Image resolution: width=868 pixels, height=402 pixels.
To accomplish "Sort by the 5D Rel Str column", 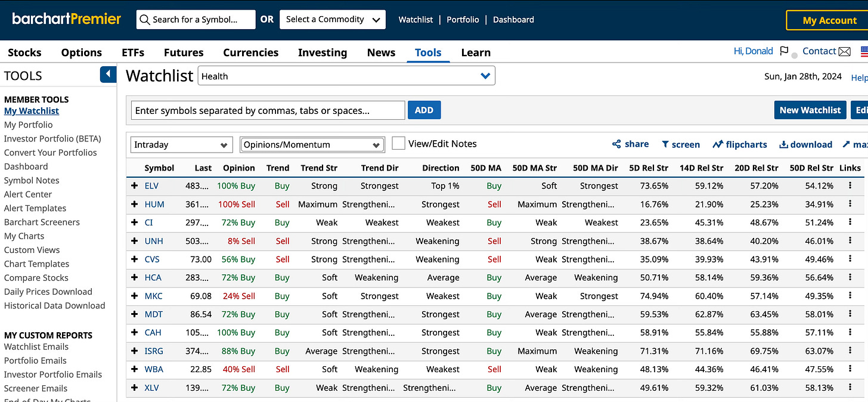I will (x=649, y=168).
